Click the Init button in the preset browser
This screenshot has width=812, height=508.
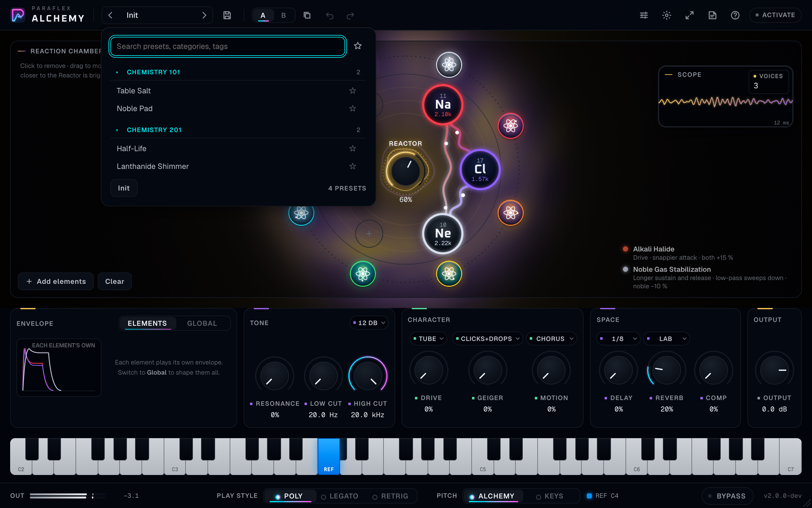(x=124, y=188)
